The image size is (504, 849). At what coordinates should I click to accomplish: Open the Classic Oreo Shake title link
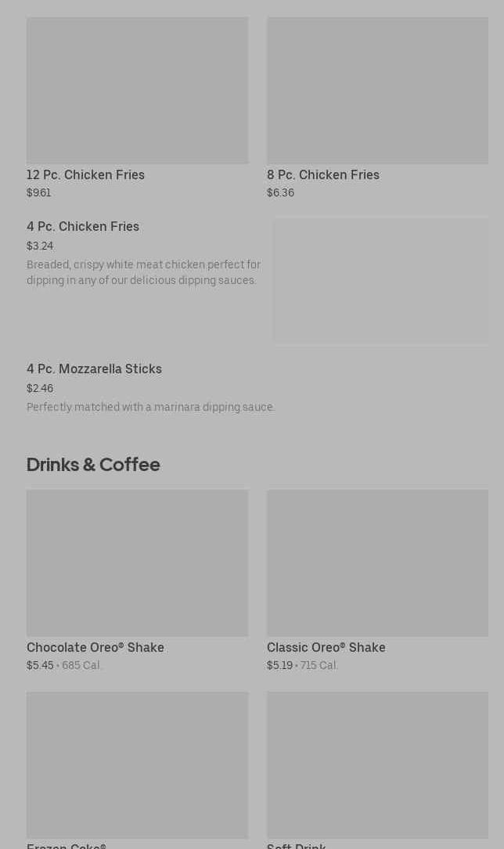(326, 647)
